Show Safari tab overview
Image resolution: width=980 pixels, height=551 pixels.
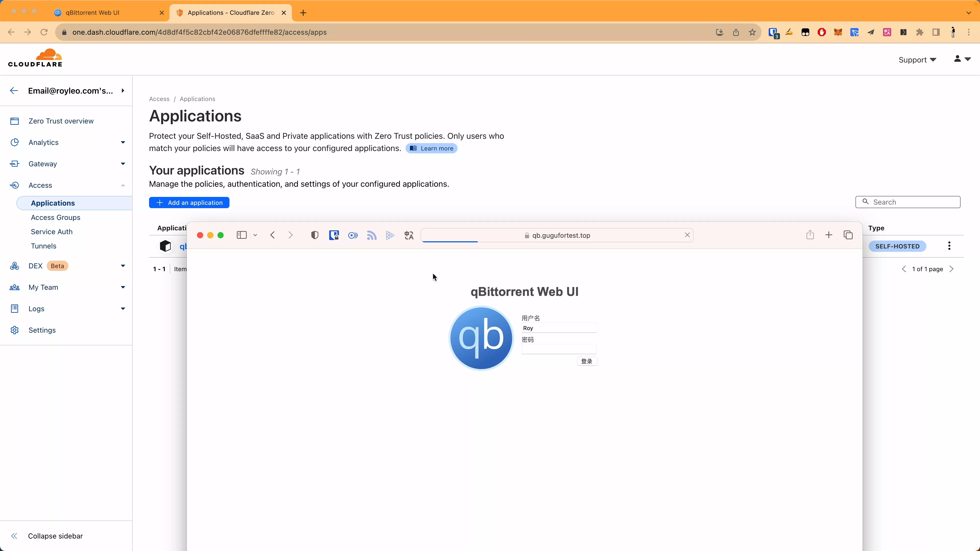[848, 235]
